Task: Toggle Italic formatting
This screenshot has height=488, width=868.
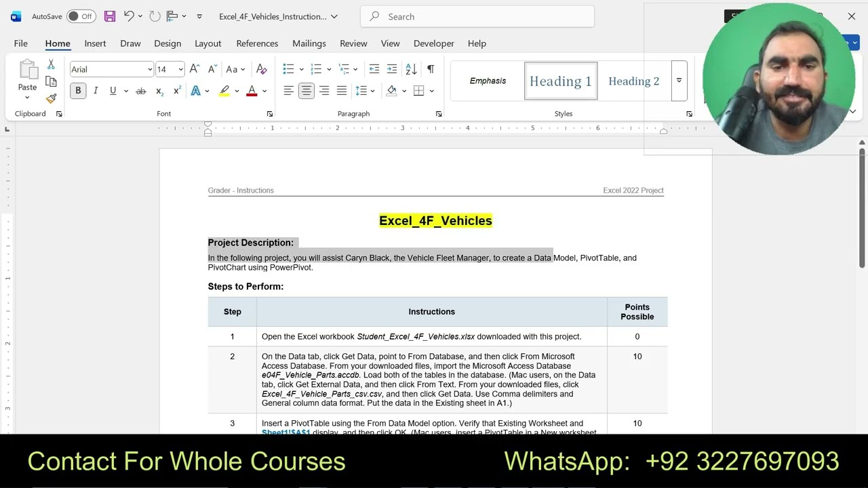Action: 96,91
